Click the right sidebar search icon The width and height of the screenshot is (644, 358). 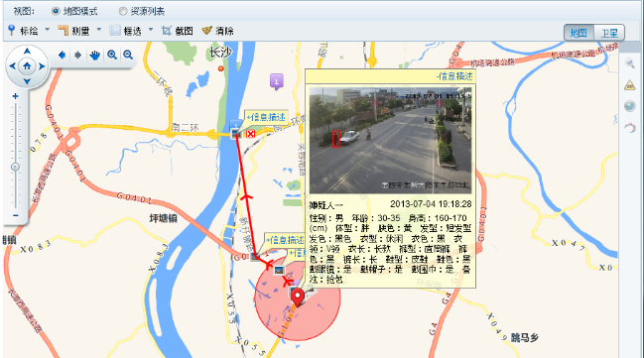point(630,63)
